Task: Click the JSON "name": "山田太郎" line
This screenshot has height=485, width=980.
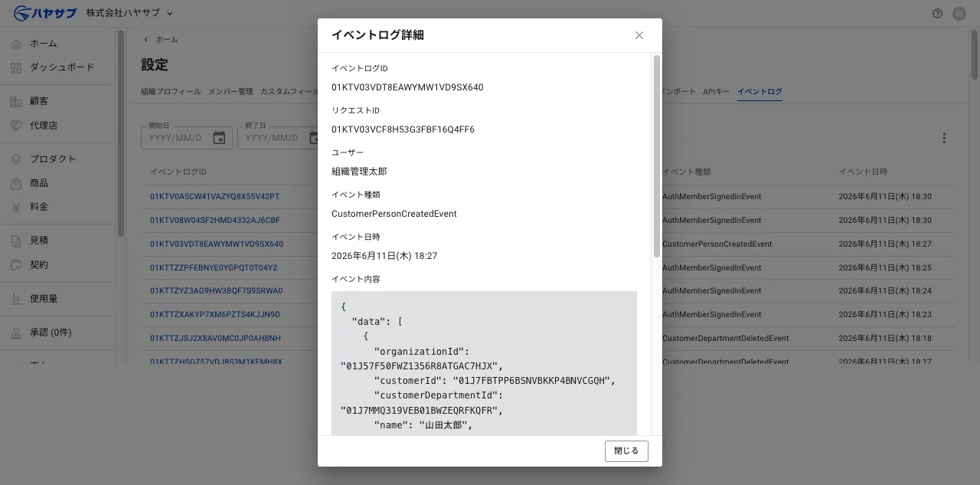Action: (423, 425)
